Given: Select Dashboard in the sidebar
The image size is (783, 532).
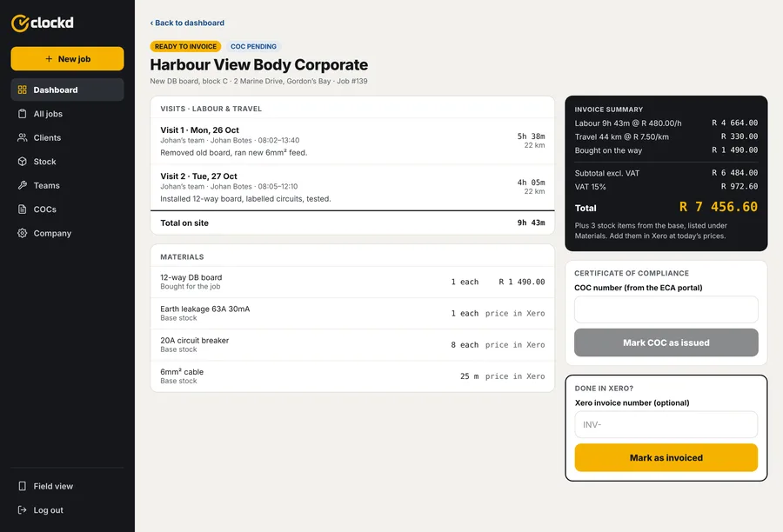Looking at the screenshot, I should tap(67, 90).
